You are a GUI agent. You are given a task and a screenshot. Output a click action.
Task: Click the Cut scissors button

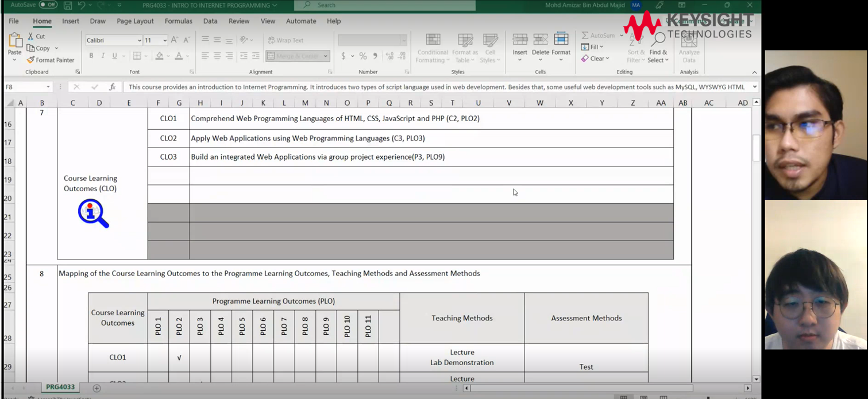click(36, 36)
